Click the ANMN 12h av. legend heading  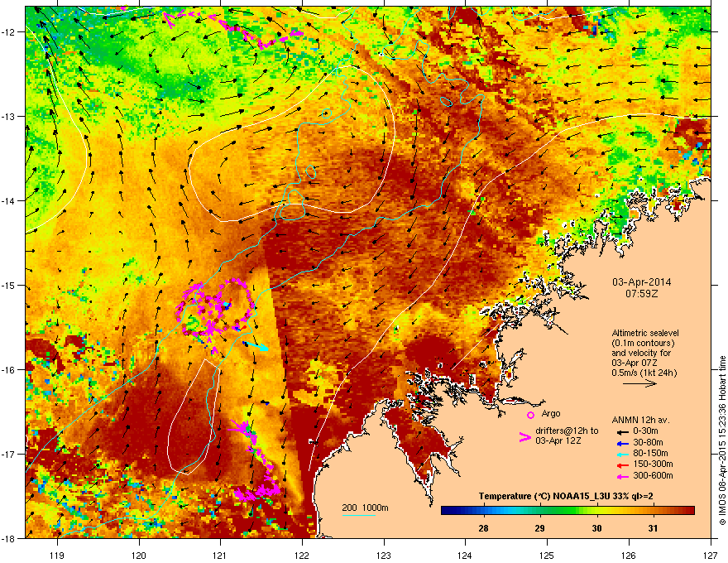pos(640,420)
